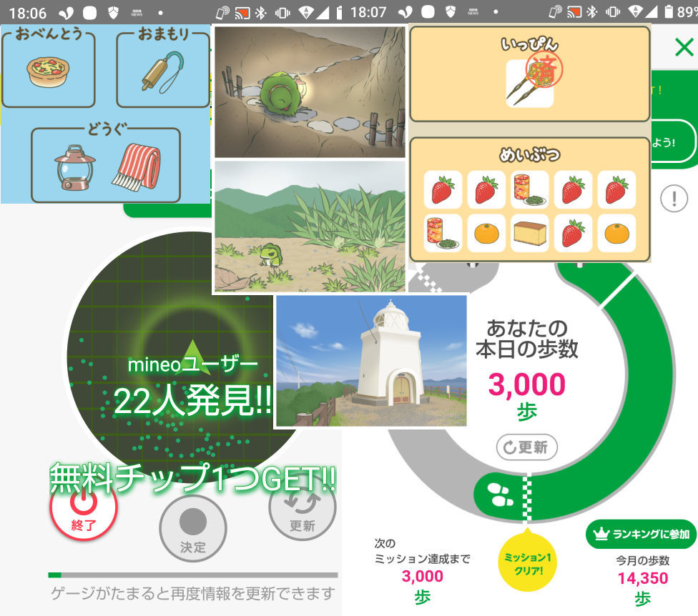This screenshot has height=616, width=698.
Task: Tap the mineoユーザー 22人発見!! radar text
Action: tap(192, 385)
